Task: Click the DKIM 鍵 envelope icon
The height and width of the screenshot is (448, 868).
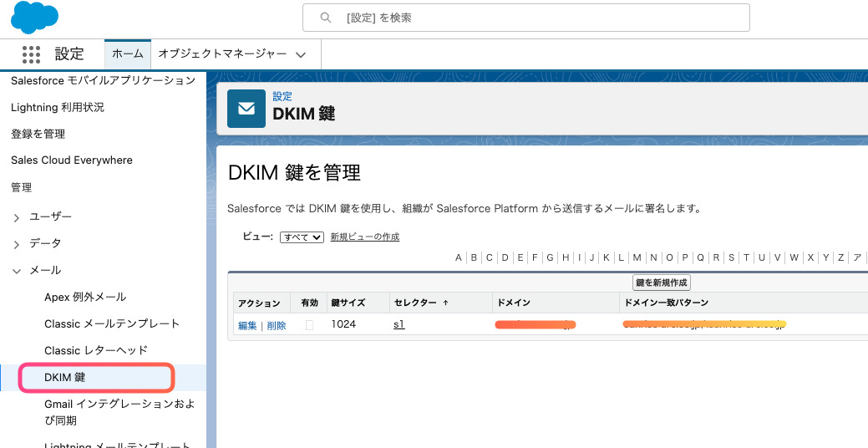Action: point(246,109)
